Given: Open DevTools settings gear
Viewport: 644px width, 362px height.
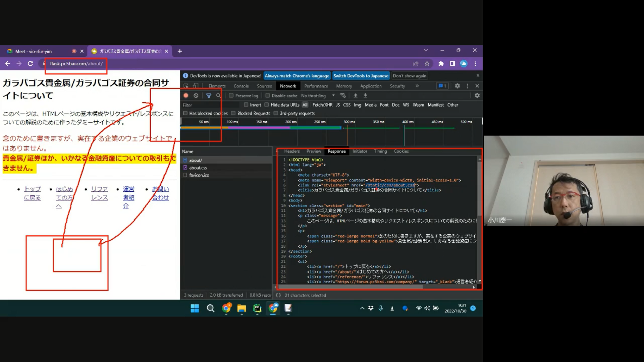Looking at the screenshot, I should 457,86.
